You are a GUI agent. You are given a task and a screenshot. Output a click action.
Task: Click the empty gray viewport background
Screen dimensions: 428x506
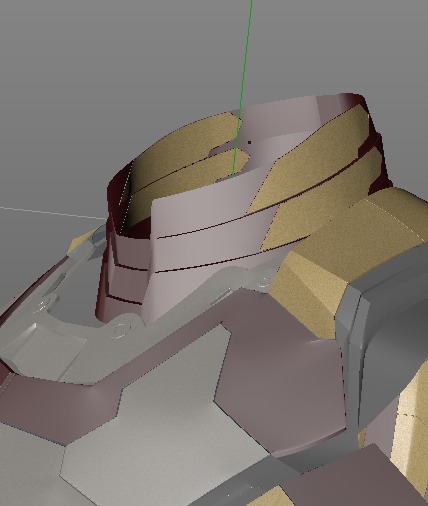100,83
